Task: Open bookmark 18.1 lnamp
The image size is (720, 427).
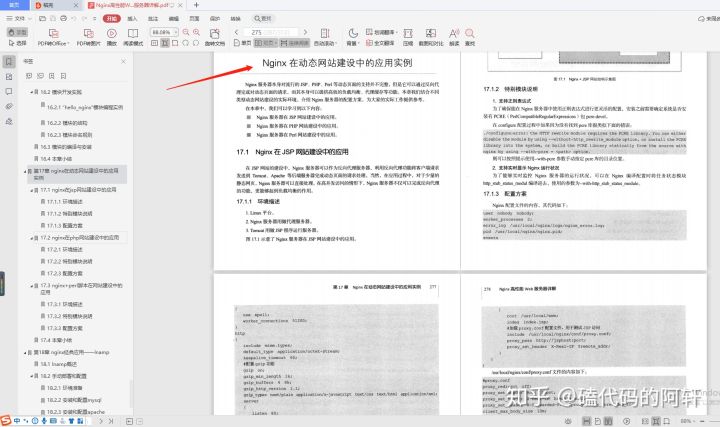Action: (x=56, y=364)
